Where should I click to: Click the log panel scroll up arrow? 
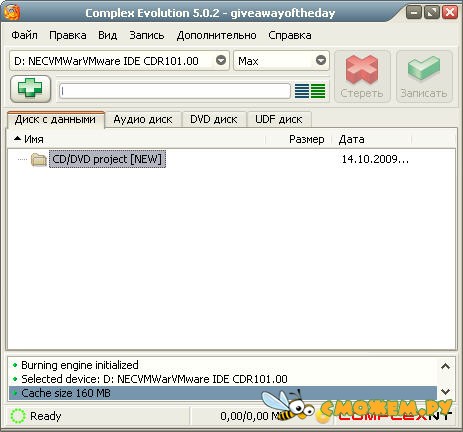point(445,366)
